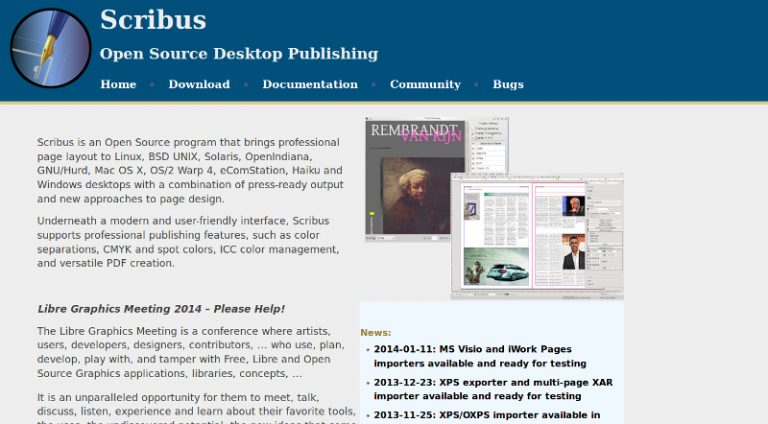This screenshot has height=424, width=768.
Task: Click the paragraph starting 'It is an unparalleled opportunity'
Action: point(196,408)
